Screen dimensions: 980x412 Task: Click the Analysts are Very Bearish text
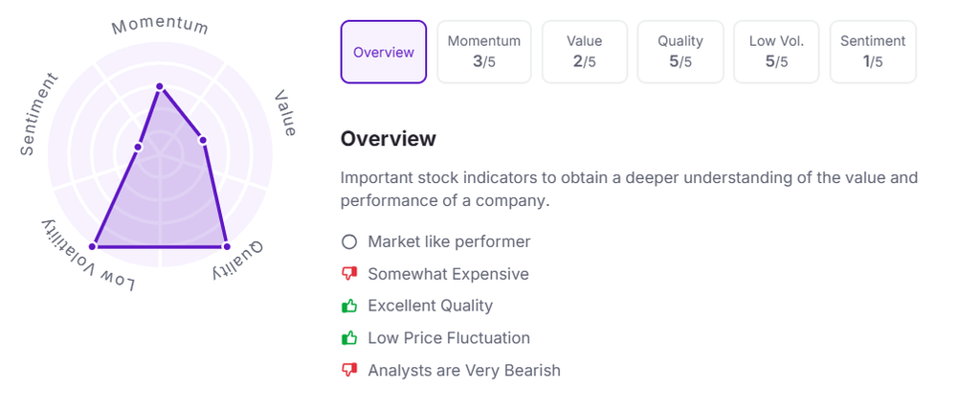point(464,370)
